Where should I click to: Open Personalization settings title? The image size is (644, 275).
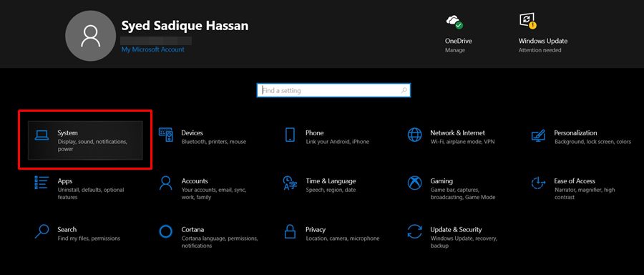coord(575,132)
